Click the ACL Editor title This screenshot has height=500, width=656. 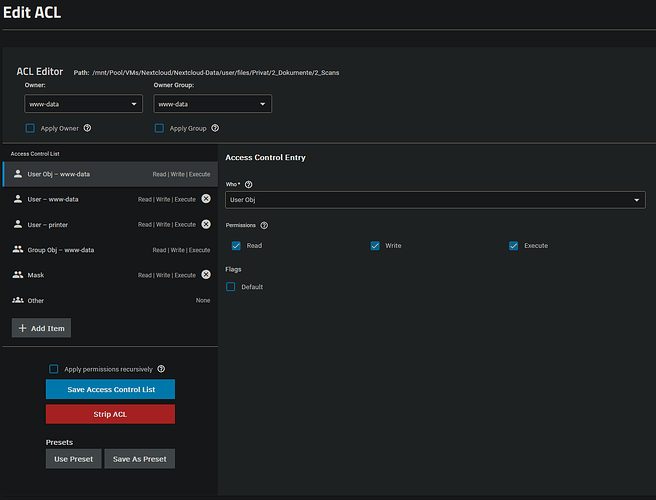point(40,72)
